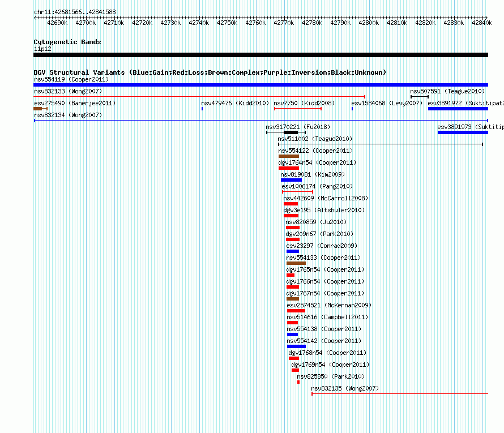This screenshot has height=433, width=504.
Task: Open esv2574521 (McKernan2009) label
Action: pyautogui.click(x=329, y=305)
